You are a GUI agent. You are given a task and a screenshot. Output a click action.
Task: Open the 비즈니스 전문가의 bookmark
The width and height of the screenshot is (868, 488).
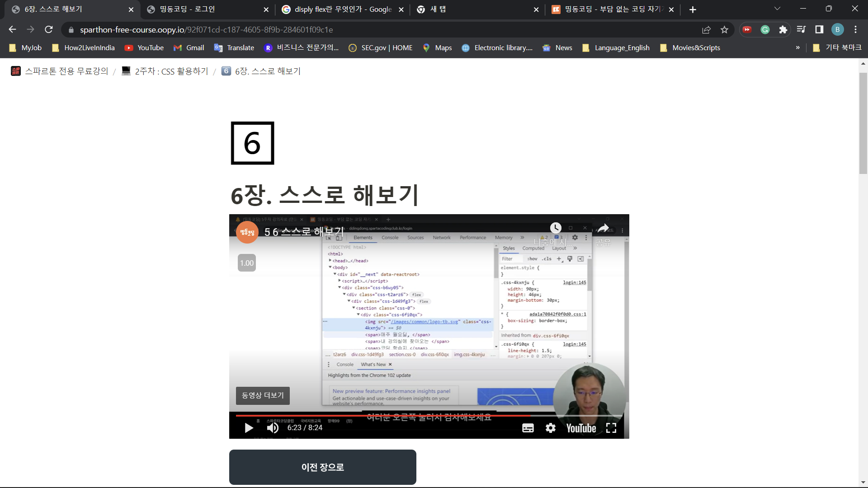point(302,47)
